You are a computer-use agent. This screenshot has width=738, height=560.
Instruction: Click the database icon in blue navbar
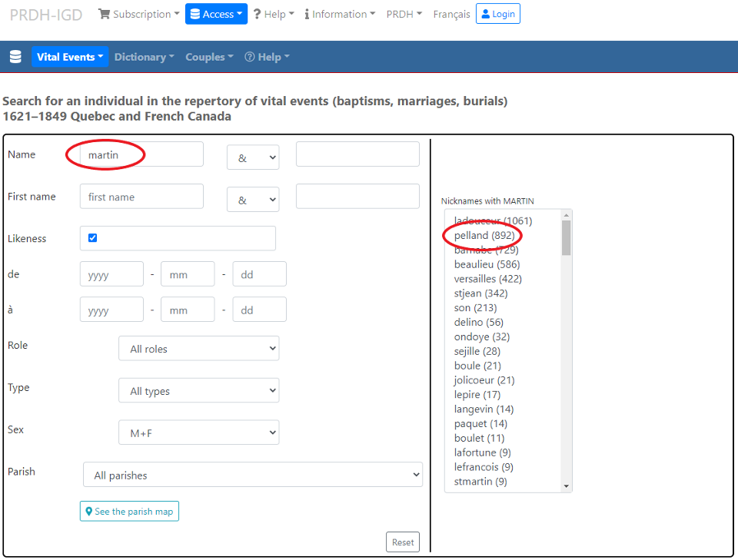tap(15, 57)
